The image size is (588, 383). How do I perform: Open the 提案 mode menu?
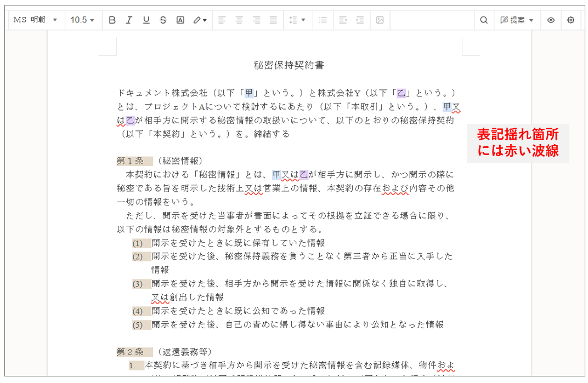[x=517, y=20]
